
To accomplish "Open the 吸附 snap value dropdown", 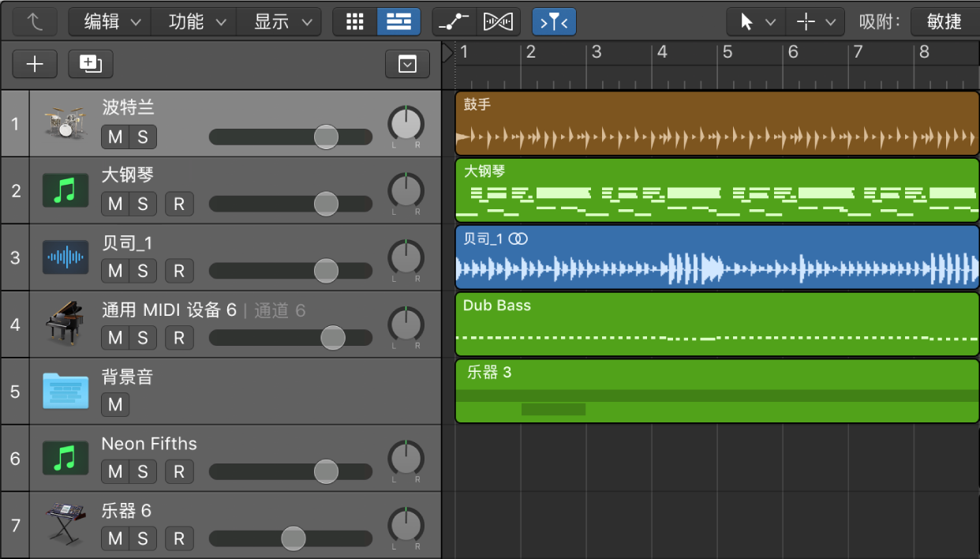I will pyautogui.click(x=944, y=22).
